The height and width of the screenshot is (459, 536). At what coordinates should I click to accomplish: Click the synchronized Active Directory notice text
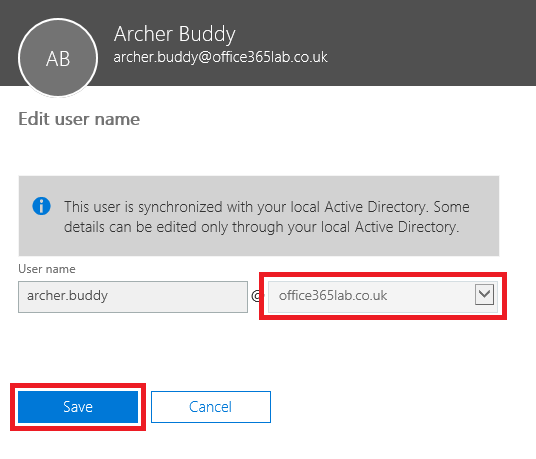pos(267,217)
